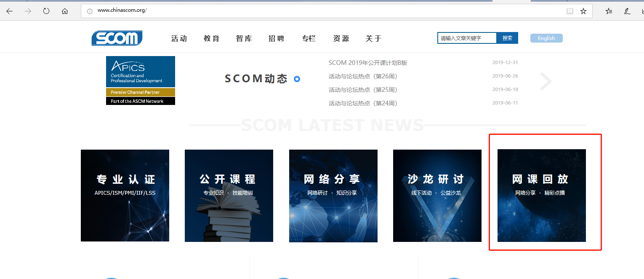Click the date 2019-12-31

[x=505, y=62]
